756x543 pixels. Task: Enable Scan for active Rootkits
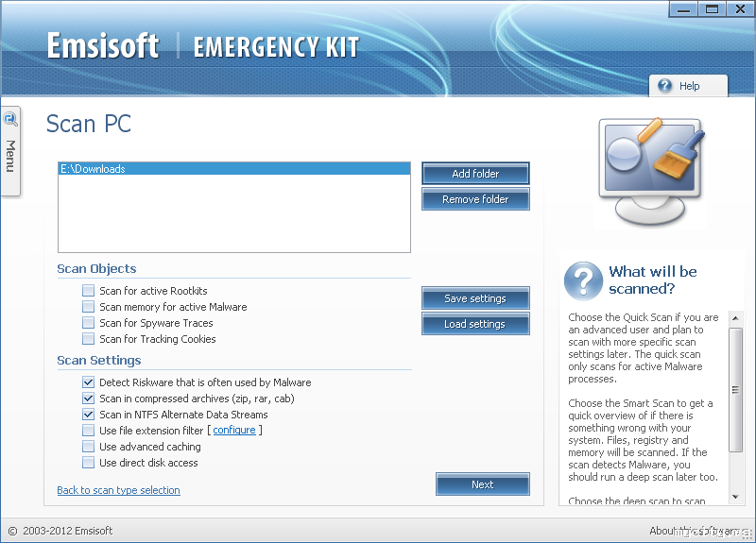tap(89, 291)
